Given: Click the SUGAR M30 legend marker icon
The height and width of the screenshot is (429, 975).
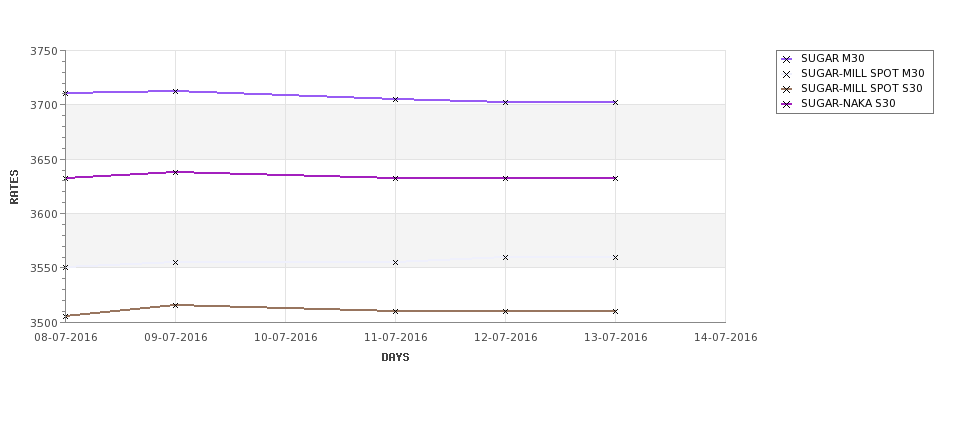Looking at the screenshot, I should [787, 60].
